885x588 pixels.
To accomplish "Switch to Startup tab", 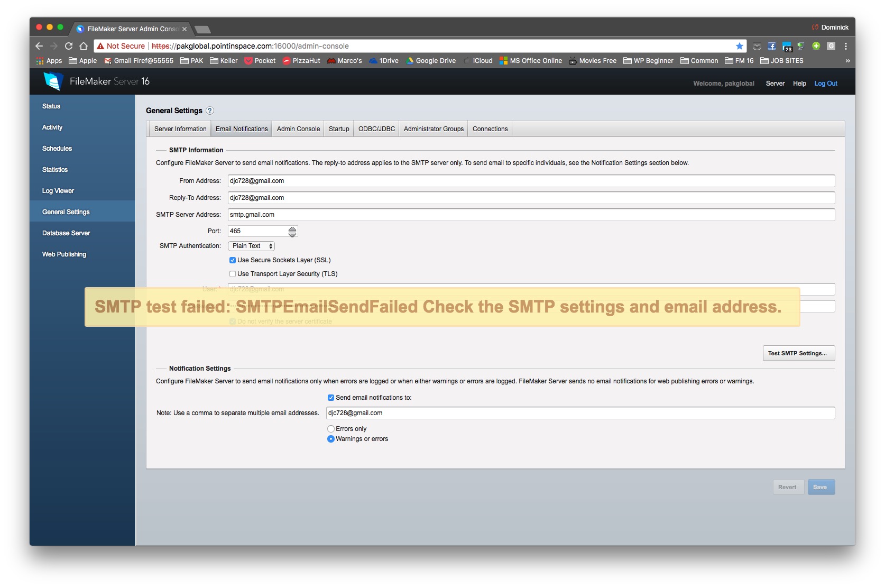I will (x=339, y=129).
